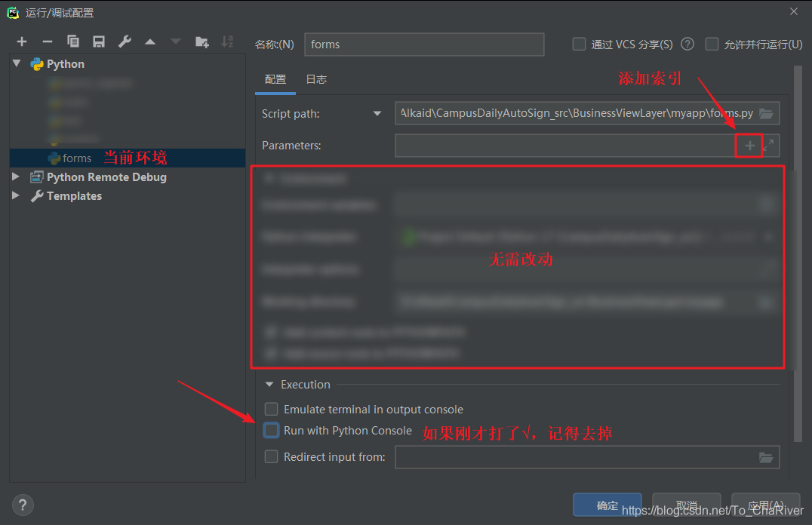This screenshot has width=812, height=525.
Task: Switch to the 日志 tab
Action: click(x=316, y=79)
